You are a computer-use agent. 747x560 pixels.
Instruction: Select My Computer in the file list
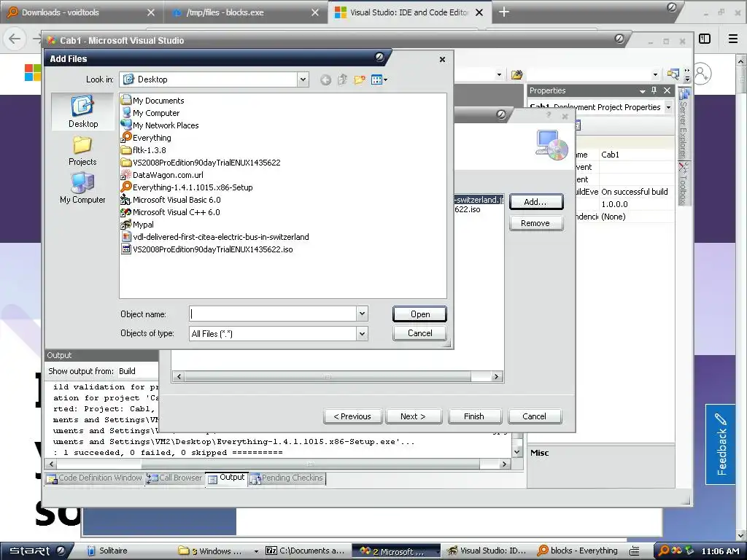click(x=150, y=113)
